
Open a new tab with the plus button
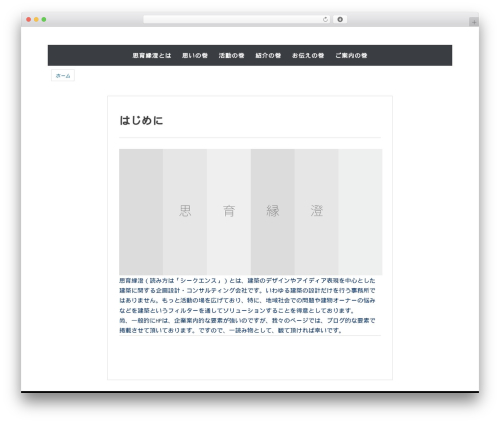[474, 22]
